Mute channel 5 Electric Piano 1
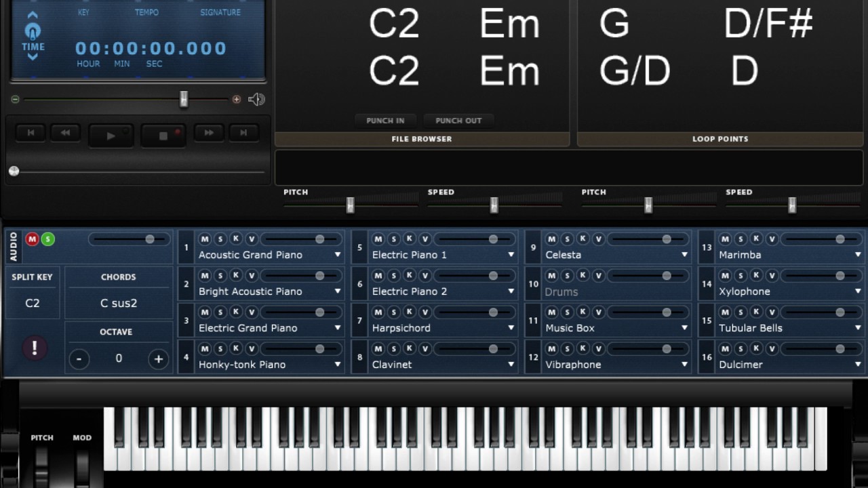 click(378, 239)
